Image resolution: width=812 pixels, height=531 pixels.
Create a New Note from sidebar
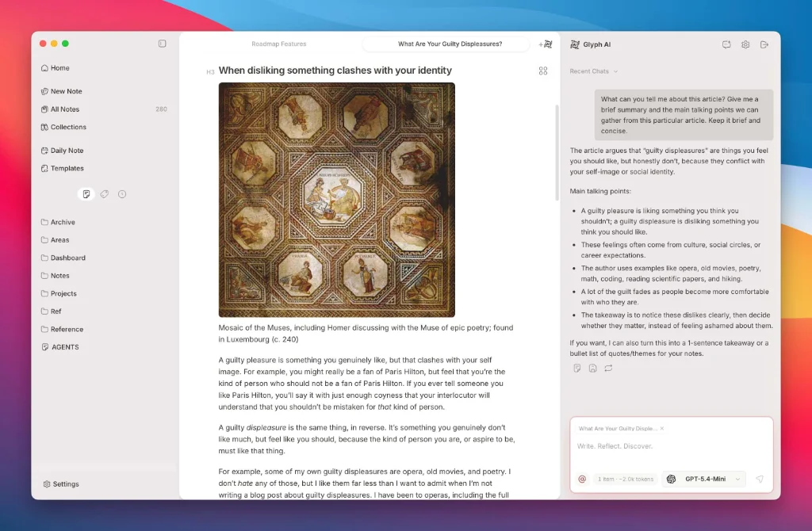coord(66,91)
